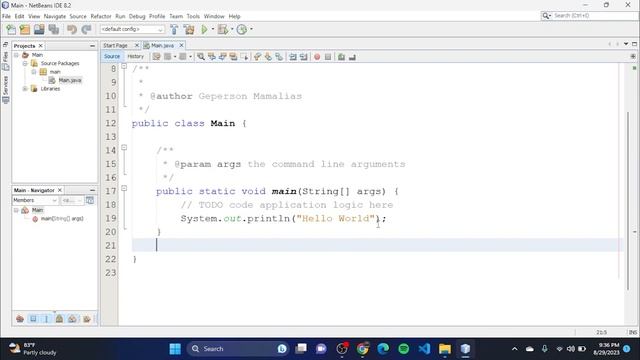Open the File menu
Image resolution: width=640 pixels, height=360 pixels.
coord(6,16)
